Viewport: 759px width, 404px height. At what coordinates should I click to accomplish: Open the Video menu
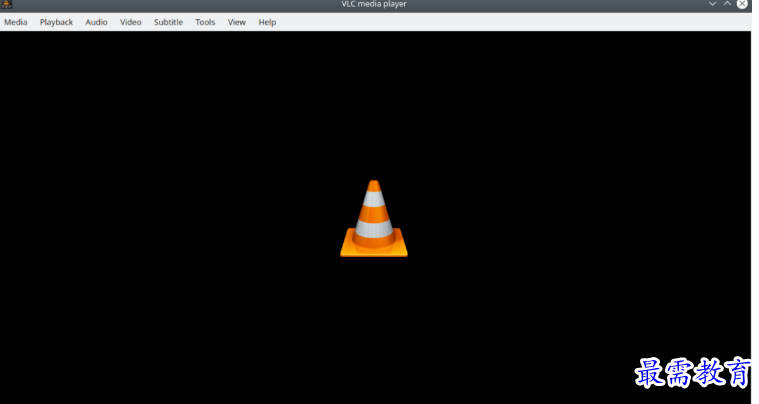coord(131,22)
